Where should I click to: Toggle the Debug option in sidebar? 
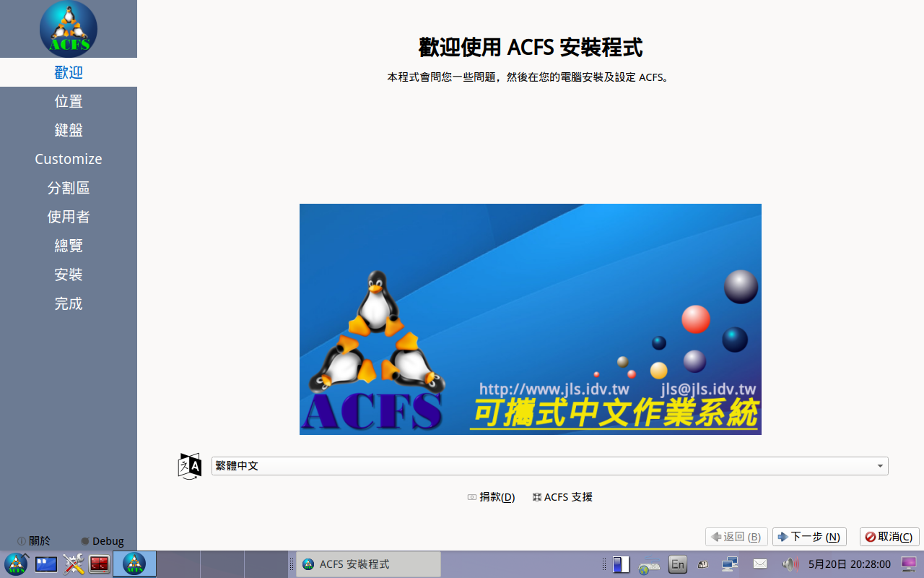102,540
